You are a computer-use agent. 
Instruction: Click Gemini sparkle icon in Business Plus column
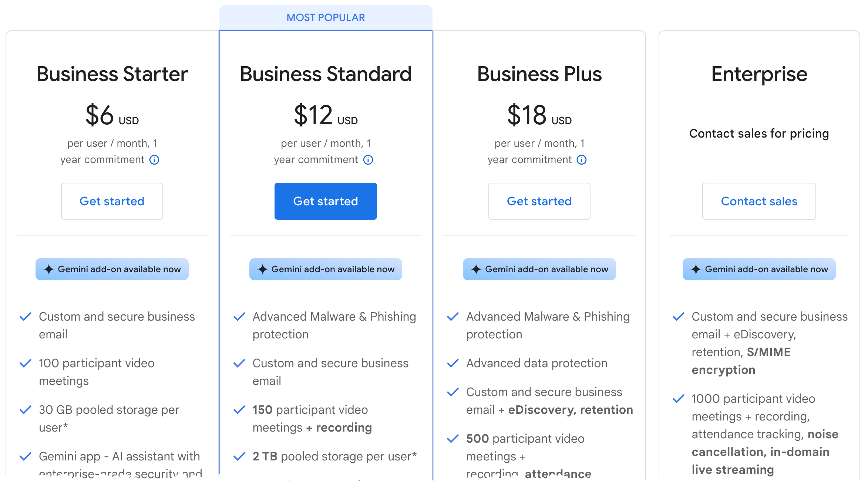(x=476, y=269)
